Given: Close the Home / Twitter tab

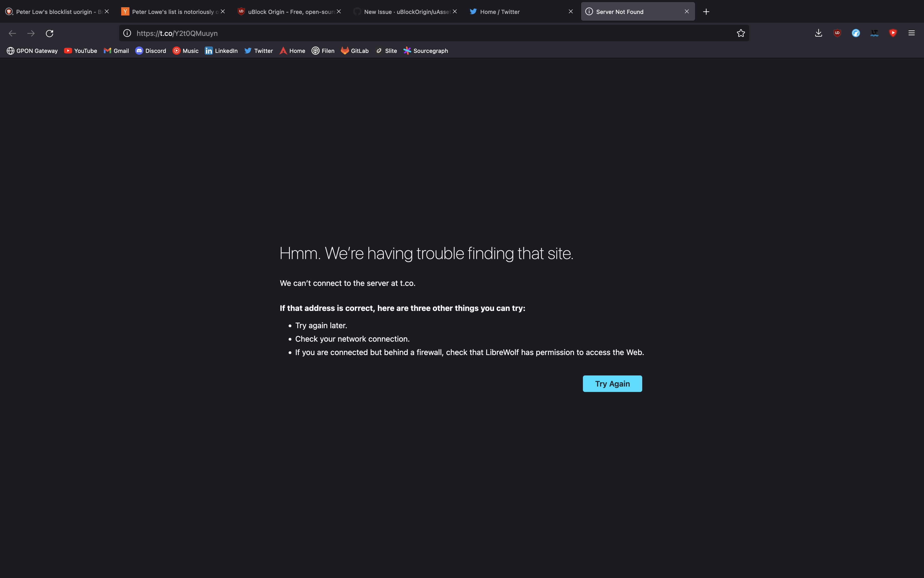Looking at the screenshot, I should click(571, 12).
